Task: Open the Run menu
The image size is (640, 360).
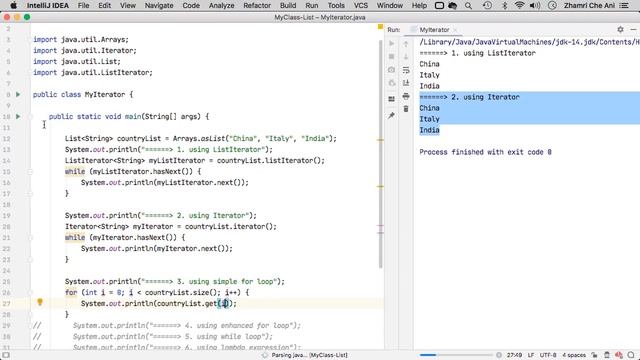Action: coord(312,5)
